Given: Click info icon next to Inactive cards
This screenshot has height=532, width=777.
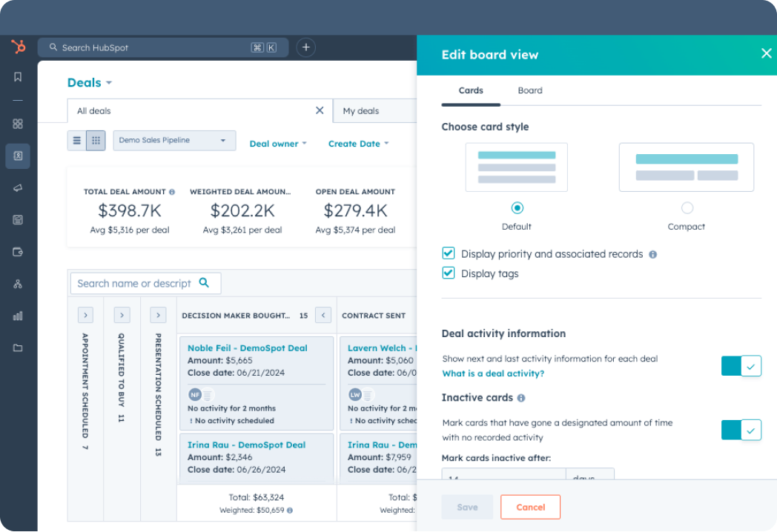Looking at the screenshot, I should click(520, 398).
